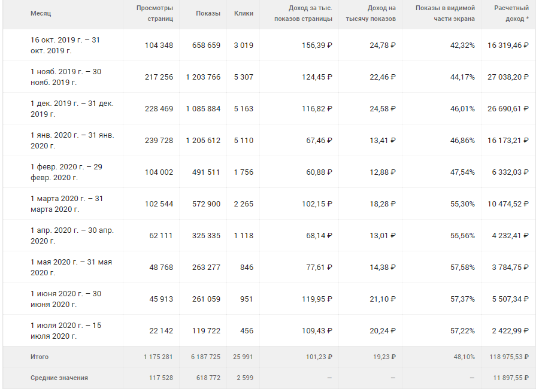The height and width of the screenshot is (392, 542).
Task: Click the total income 118 975,53 ₽
Action: pyautogui.click(x=506, y=357)
